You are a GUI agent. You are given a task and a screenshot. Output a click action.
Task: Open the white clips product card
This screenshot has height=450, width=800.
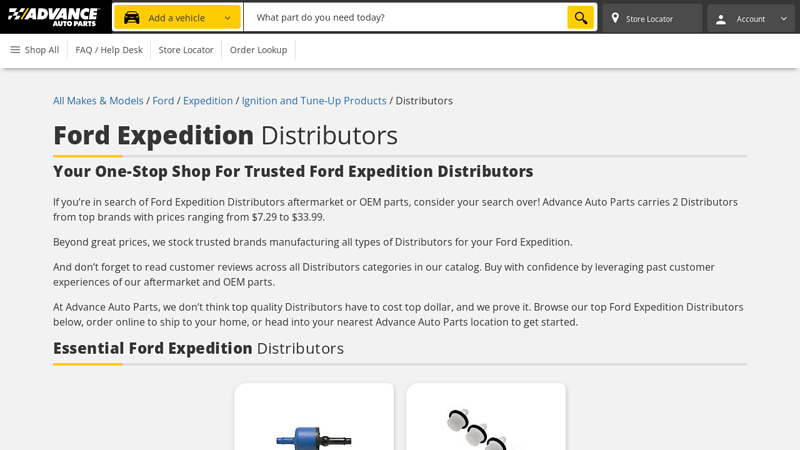point(486,417)
